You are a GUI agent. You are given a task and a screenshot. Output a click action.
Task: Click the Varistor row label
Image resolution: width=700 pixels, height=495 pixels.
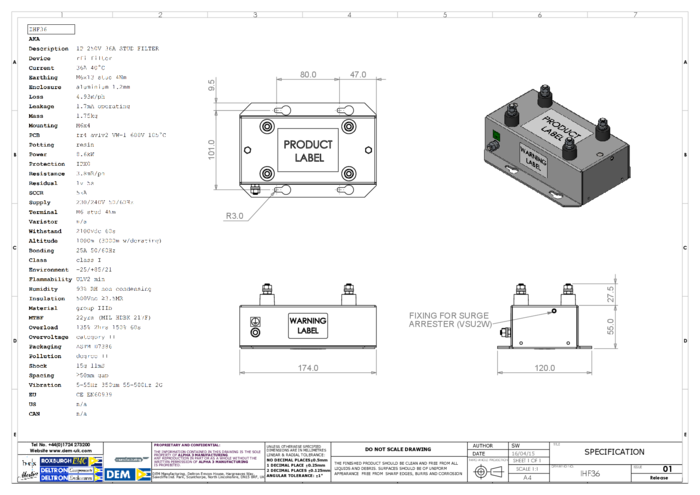(43, 221)
